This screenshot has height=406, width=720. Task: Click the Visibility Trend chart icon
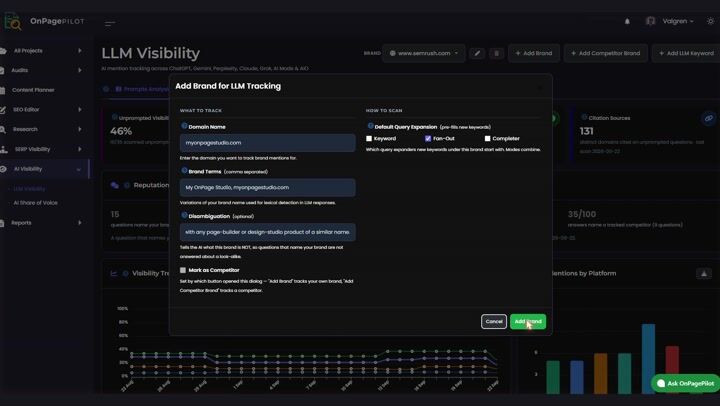coord(113,273)
